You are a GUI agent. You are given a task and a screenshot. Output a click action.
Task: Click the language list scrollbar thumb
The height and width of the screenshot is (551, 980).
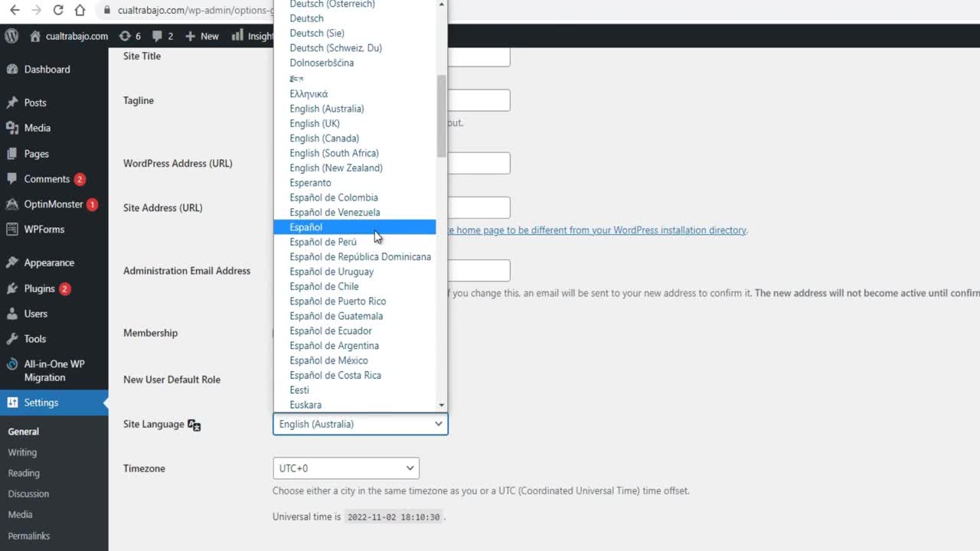(x=441, y=116)
